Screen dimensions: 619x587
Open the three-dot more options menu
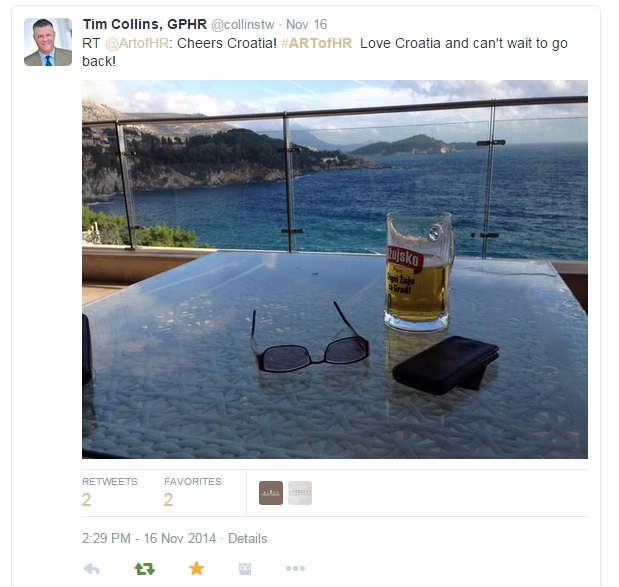coord(295,568)
